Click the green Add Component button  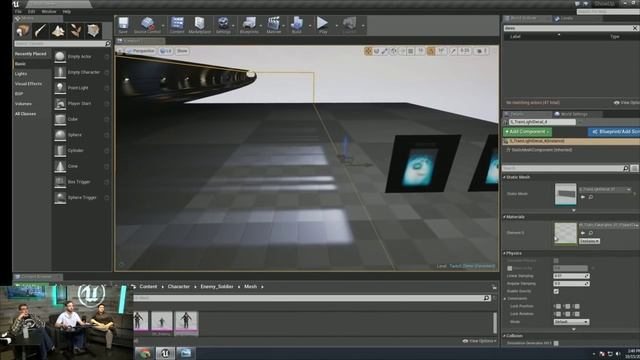tap(527, 132)
